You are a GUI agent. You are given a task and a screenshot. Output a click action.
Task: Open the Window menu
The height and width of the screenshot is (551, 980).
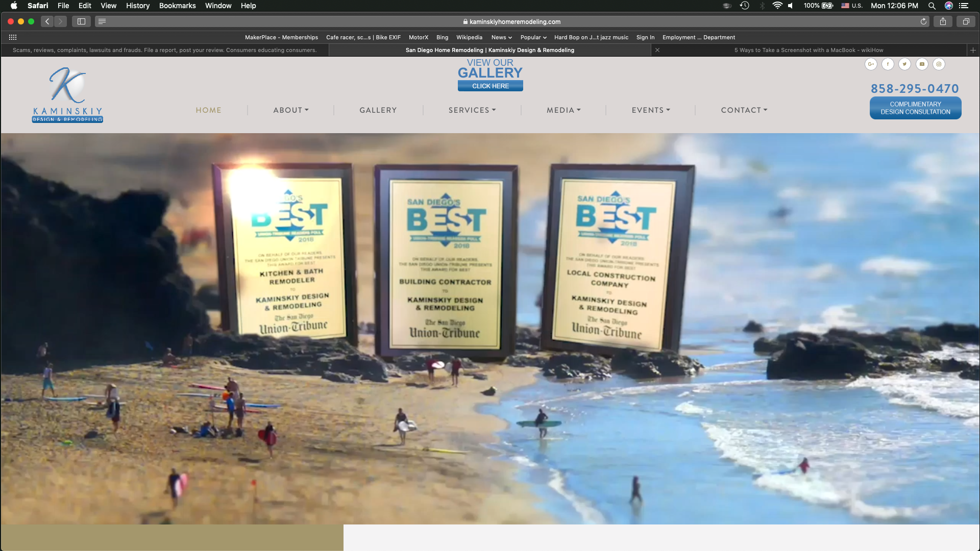tap(218, 6)
